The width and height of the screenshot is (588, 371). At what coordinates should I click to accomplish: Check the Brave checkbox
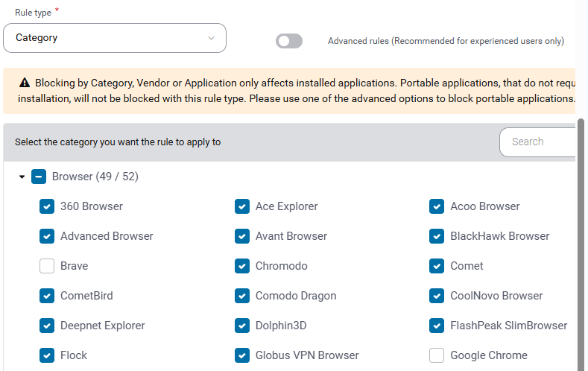click(47, 266)
